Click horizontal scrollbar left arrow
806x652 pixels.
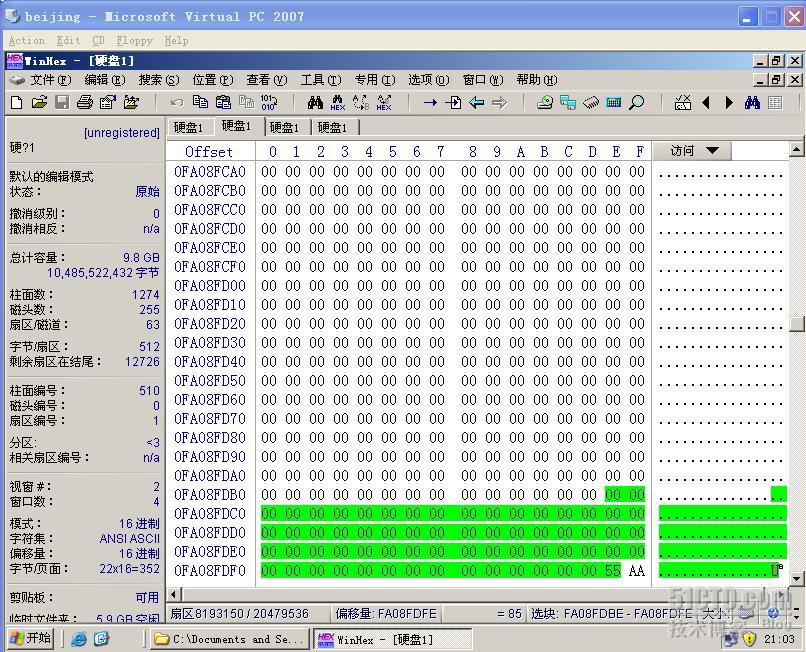click(173, 594)
